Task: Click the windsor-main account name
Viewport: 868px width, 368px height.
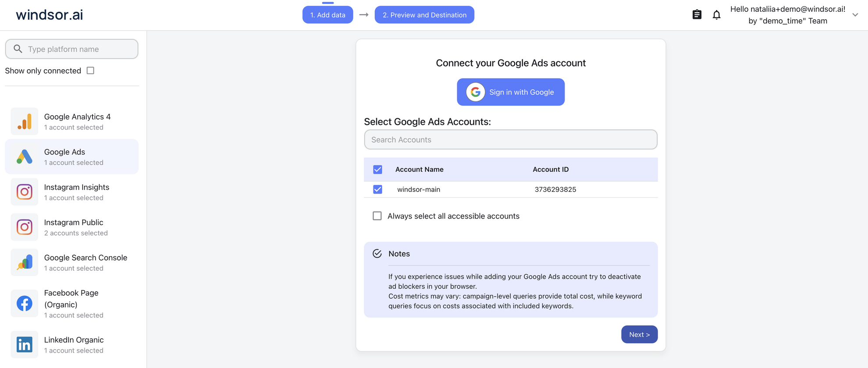Action: pos(419,189)
